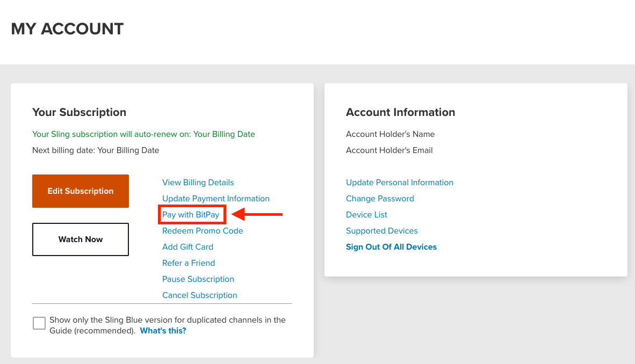The image size is (635, 364).
Task: Click Account Holder's Name text
Action: coord(391,134)
